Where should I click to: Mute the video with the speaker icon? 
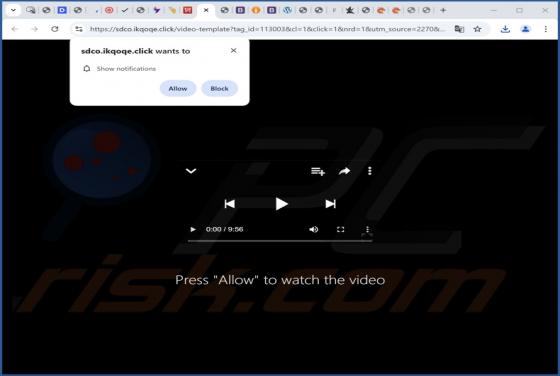pos(313,229)
